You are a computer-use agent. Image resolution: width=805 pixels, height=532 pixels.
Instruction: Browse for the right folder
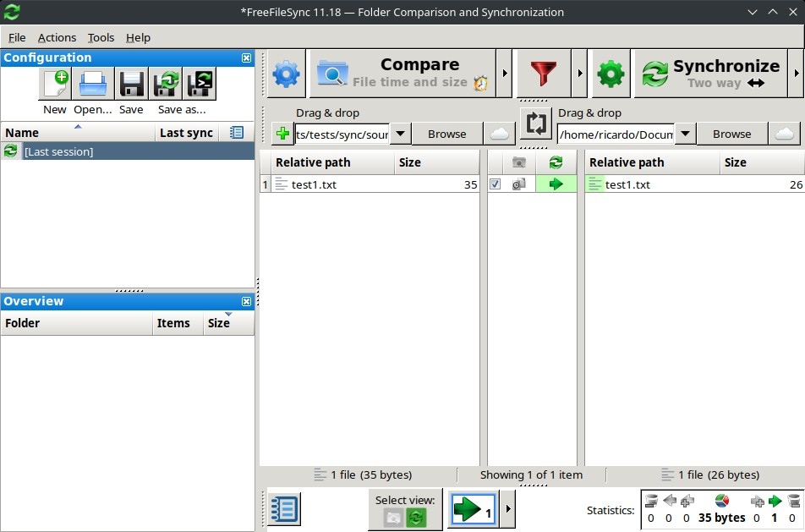click(731, 134)
